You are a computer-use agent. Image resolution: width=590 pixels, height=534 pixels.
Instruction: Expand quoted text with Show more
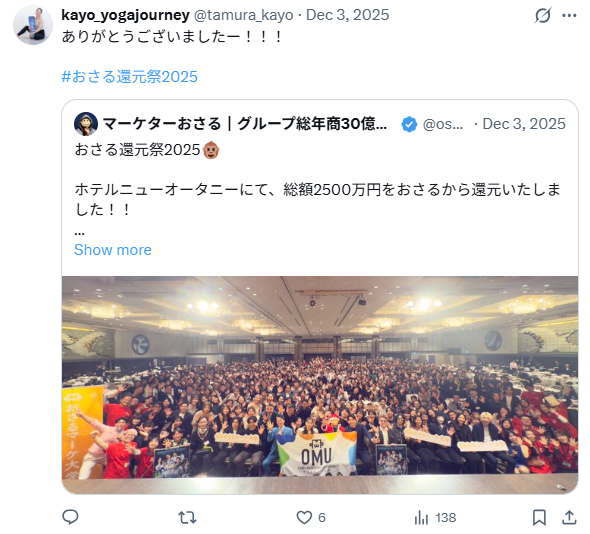[x=113, y=250]
